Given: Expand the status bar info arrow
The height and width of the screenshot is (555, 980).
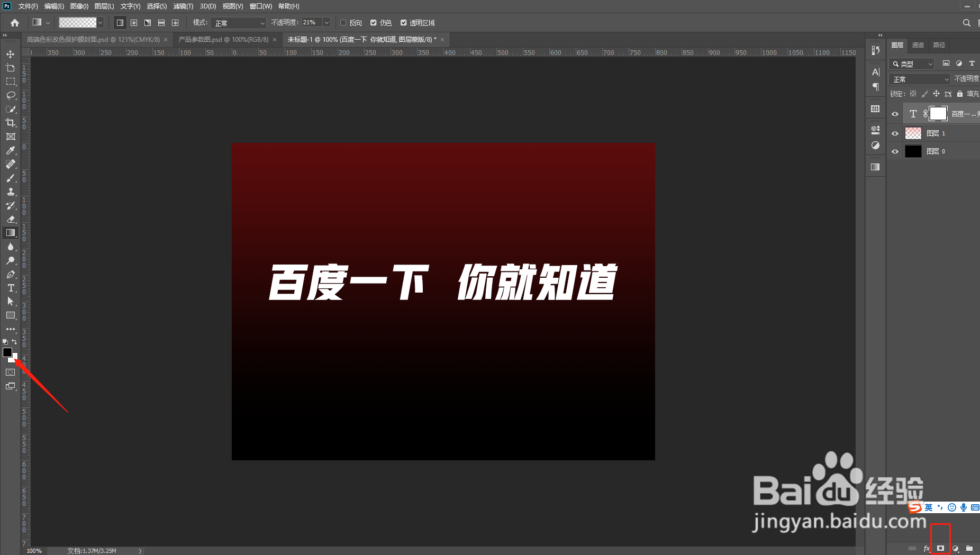Looking at the screenshot, I should click(140, 551).
